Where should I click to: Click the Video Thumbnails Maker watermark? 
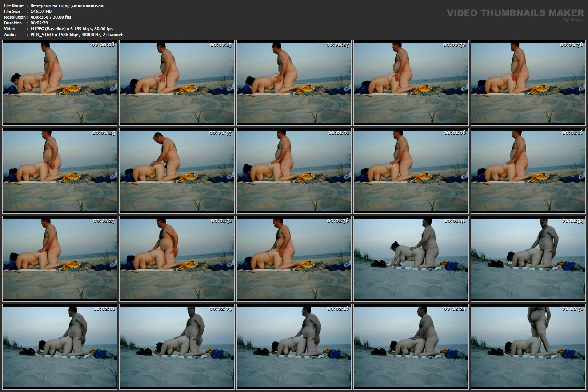point(515,13)
